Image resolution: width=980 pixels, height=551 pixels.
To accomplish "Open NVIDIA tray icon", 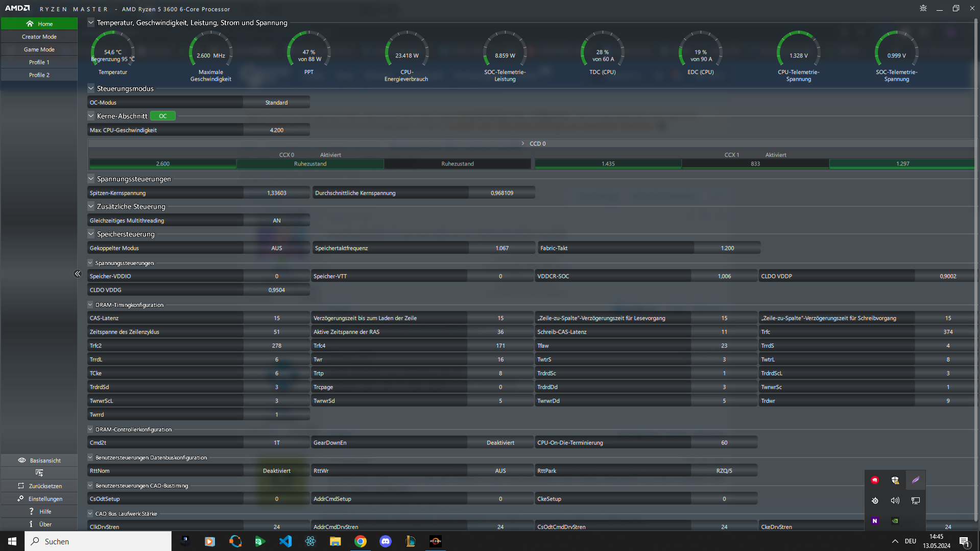I will [x=895, y=521].
